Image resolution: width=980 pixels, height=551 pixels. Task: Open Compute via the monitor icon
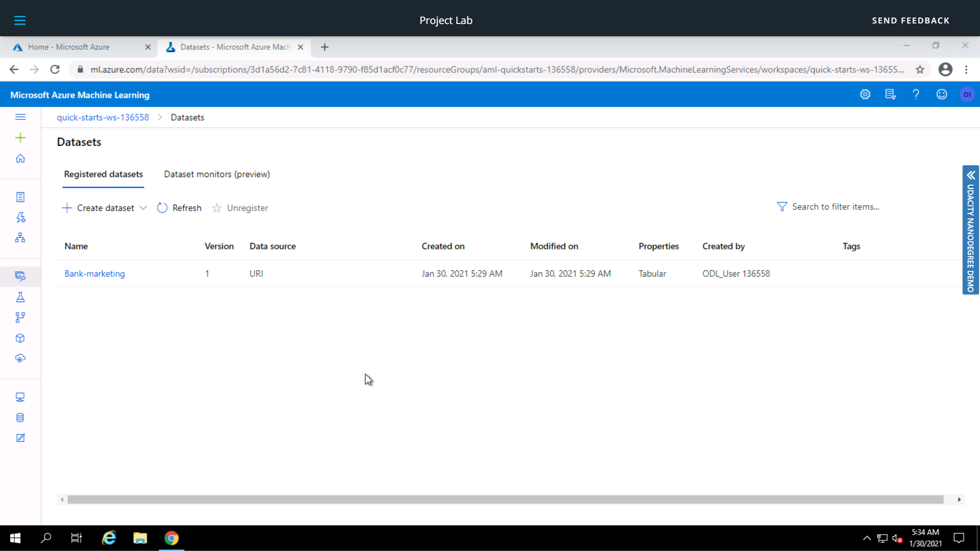click(20, 397)
